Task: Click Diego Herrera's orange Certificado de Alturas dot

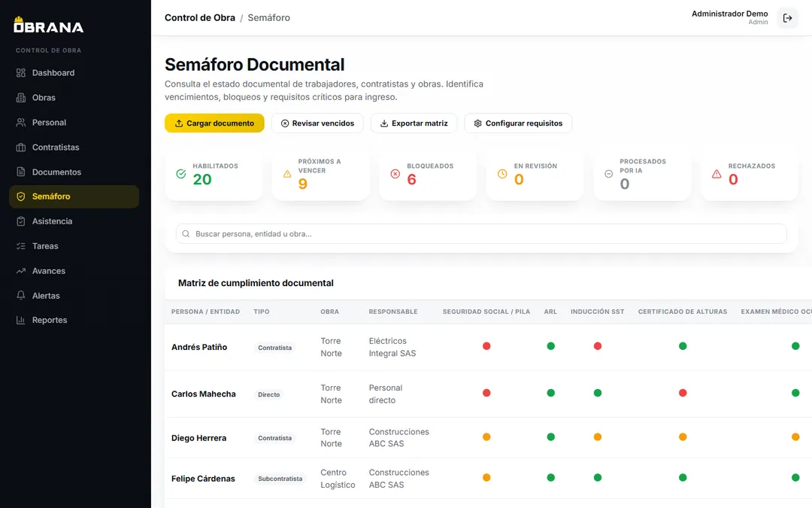Action: pos(683,437)
